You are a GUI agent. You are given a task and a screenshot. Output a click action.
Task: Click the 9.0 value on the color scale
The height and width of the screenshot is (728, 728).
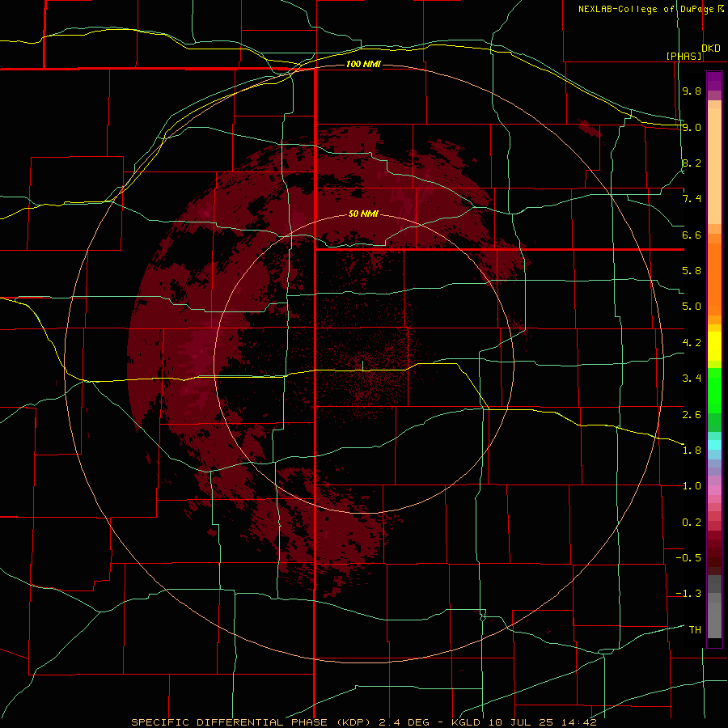[x=692, y=127]
